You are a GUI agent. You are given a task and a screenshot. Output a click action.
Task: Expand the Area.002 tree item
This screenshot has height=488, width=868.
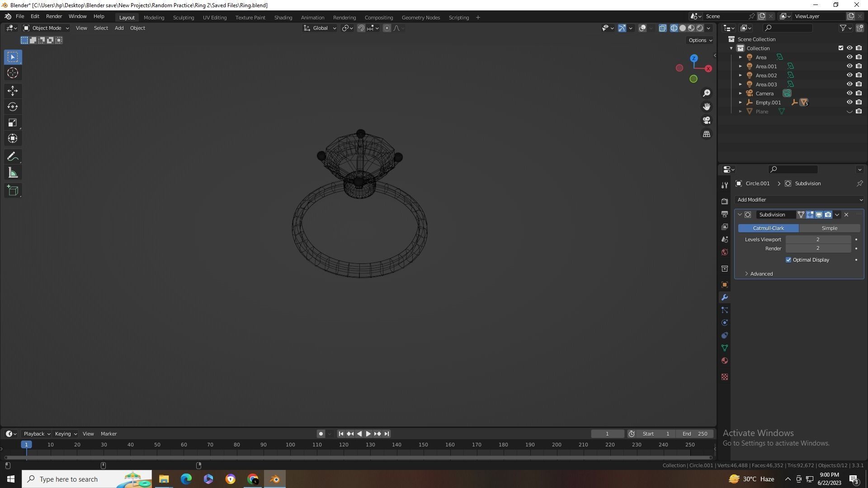pyautogui.click(x=740, y=75)
